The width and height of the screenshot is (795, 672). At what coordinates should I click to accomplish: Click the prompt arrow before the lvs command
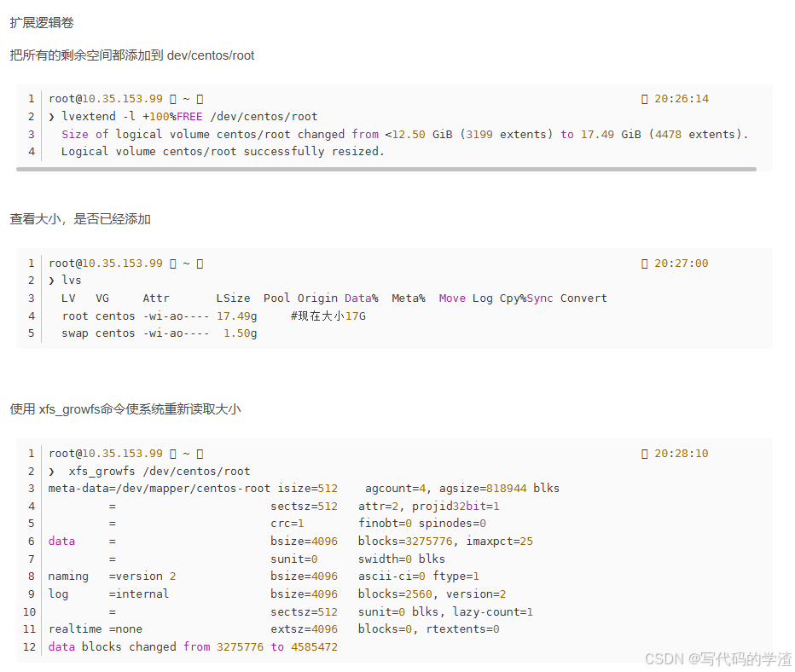pos(52,281)
